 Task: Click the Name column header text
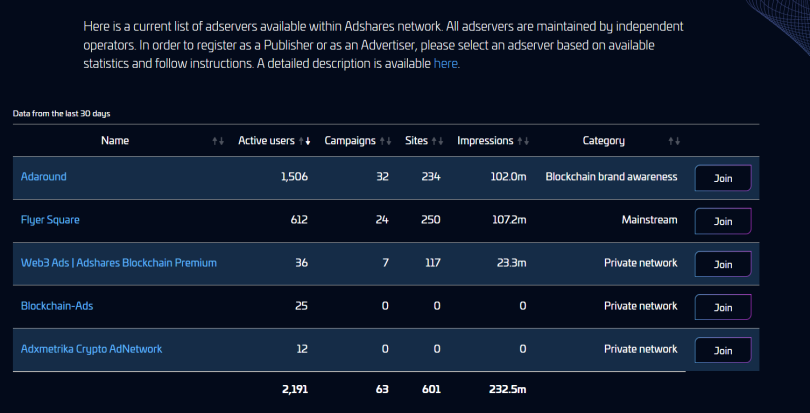(x=115, y=141)
